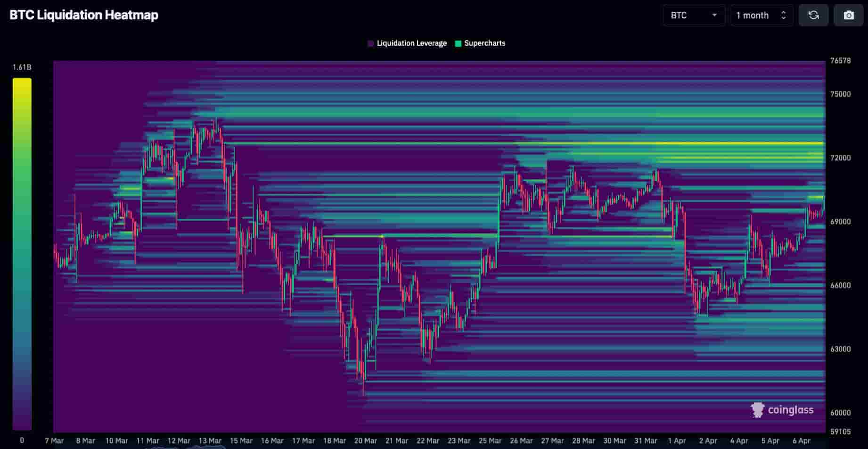Image resolution: width=868 pixels, height=449 pixels.
Task: Toggle the Liquidation Leverage legend label
Action: (x=411, y=43)
